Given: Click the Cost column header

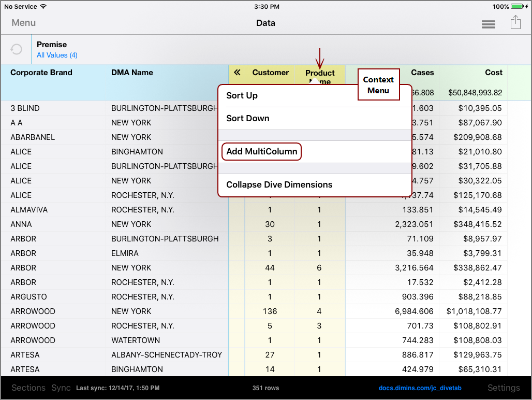Looking at the screenshot, I should point(493,73).
